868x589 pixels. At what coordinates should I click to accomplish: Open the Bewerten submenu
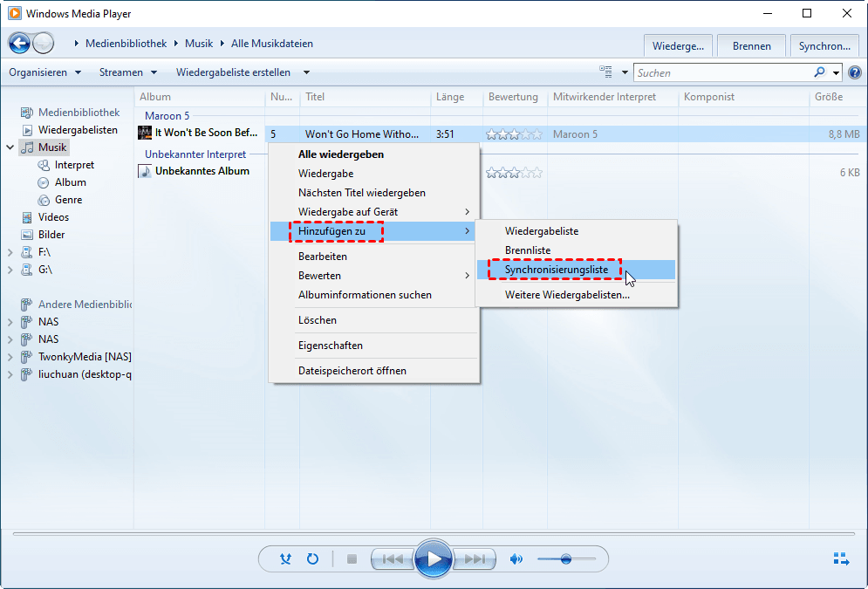tap(374, 276)
